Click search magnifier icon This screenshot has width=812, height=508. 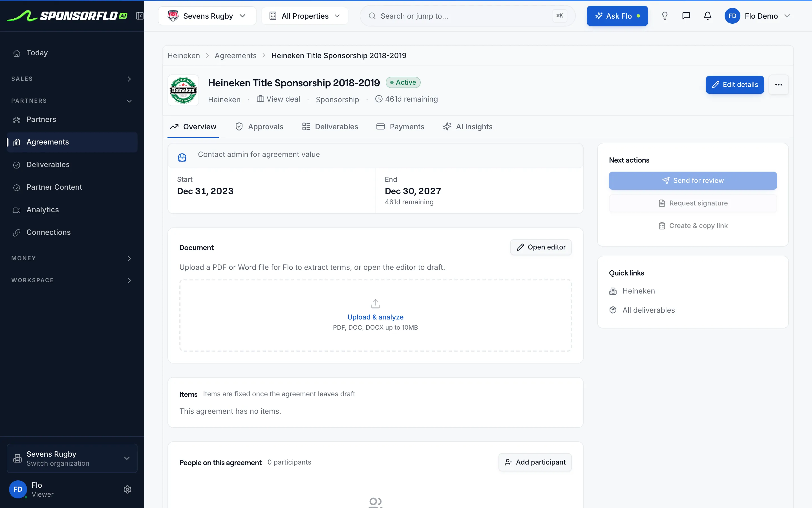click(372, 16)
